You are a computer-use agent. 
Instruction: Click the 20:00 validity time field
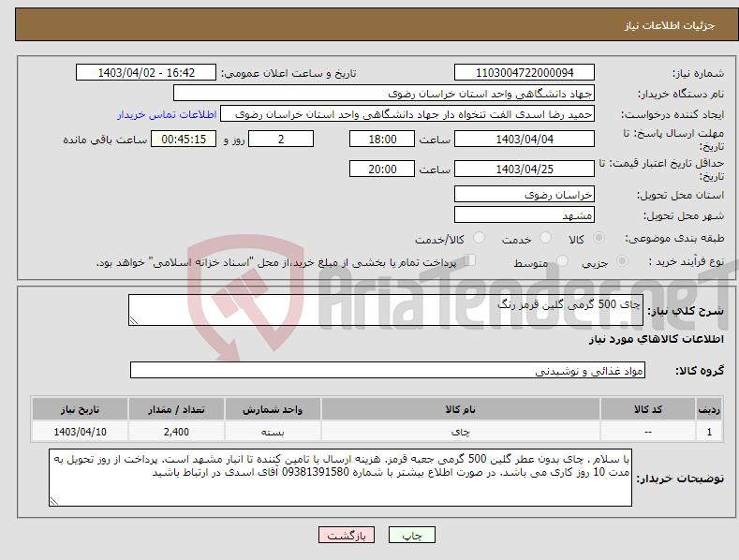[382, 169]
